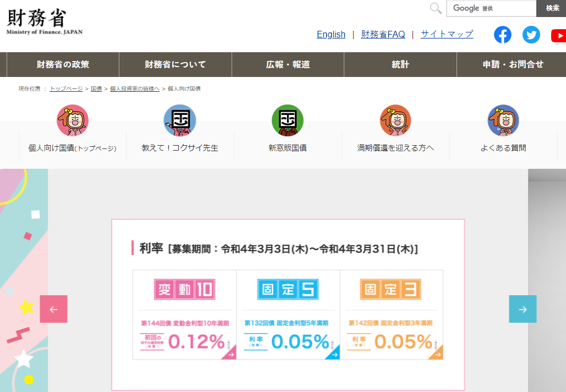The image size is (566, 392).
Task: Follow the 個人投資家の皆様へ breadcrumb link
Action: [135, 89]
